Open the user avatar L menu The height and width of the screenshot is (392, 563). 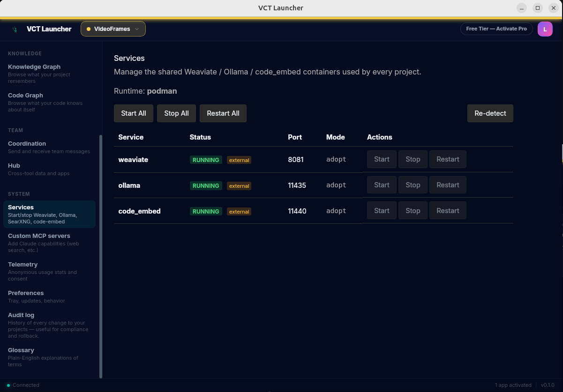[545, 29]
